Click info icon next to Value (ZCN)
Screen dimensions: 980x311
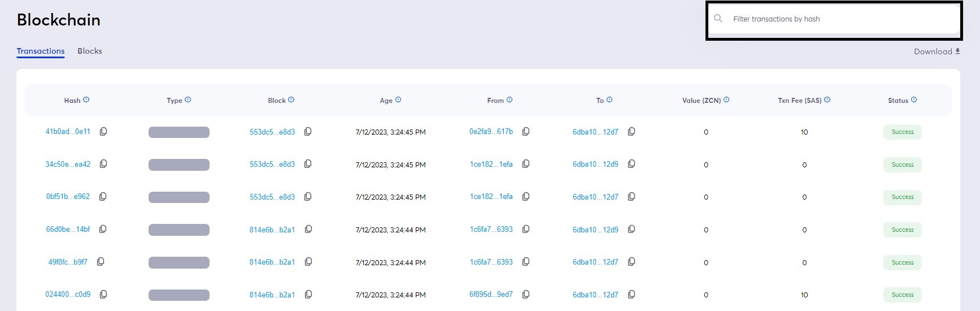pos(726,100)
